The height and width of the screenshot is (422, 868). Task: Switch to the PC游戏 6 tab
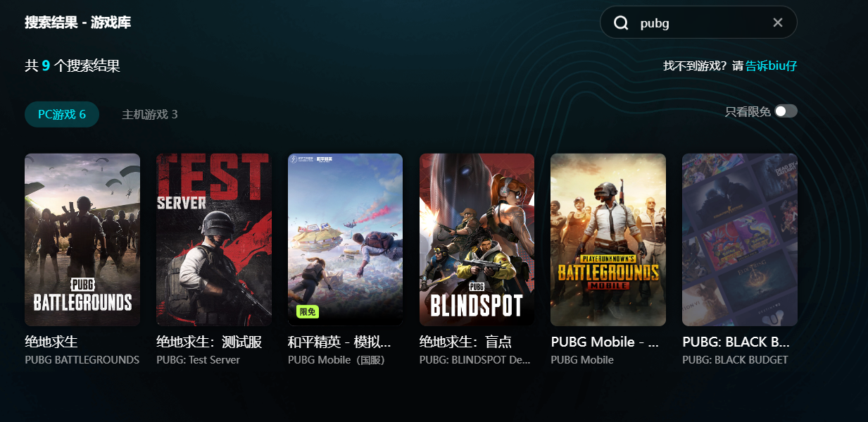point(62,114)
